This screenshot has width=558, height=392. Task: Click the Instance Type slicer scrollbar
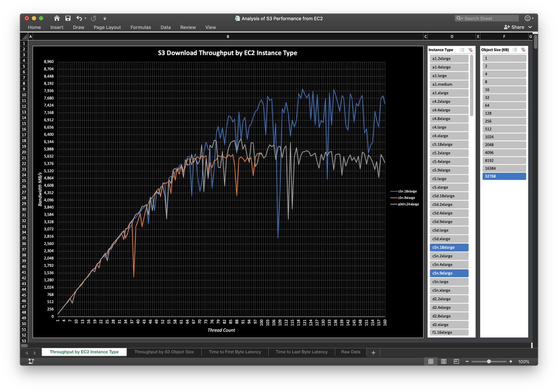472,85
